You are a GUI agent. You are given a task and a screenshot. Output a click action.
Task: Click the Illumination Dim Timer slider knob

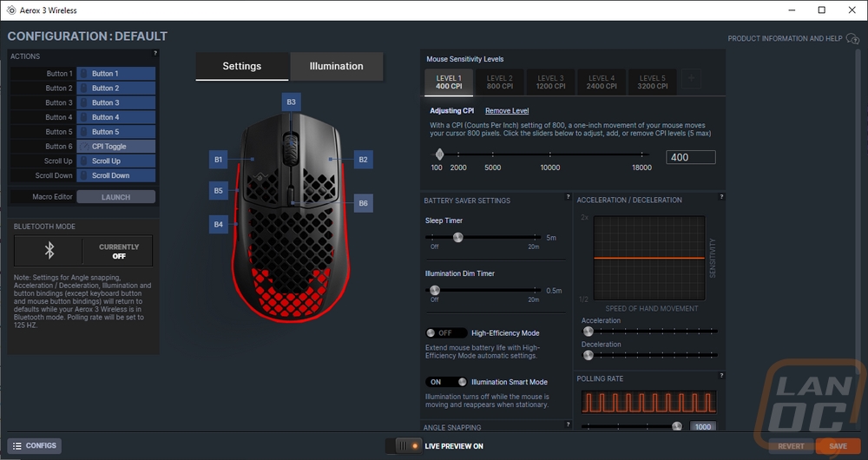click(x=435, y=290)
